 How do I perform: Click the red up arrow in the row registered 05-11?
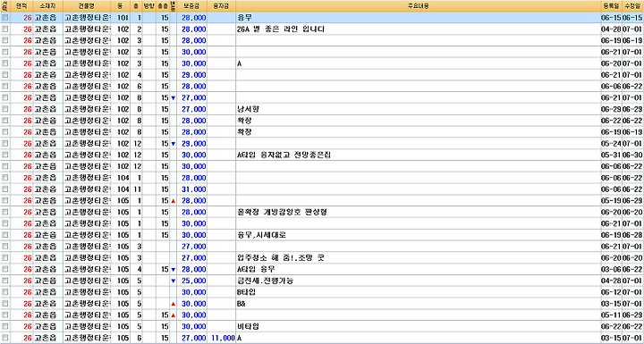173,315
